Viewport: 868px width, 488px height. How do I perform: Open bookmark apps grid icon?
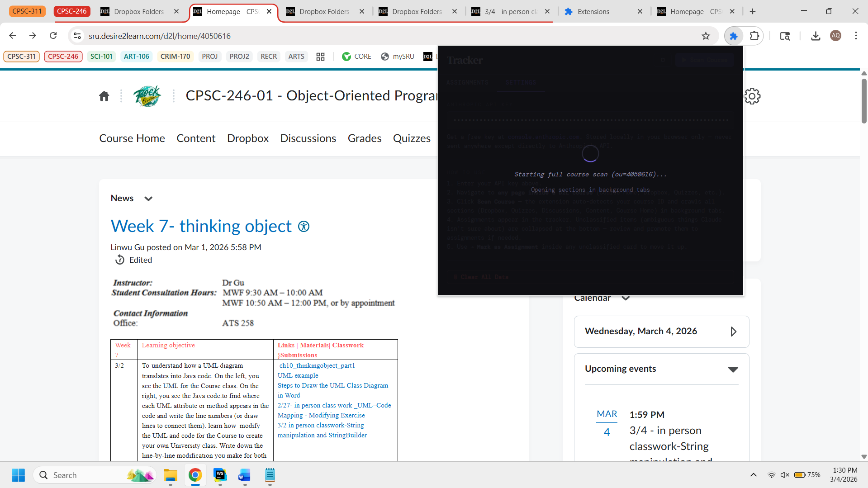point(320,57)
